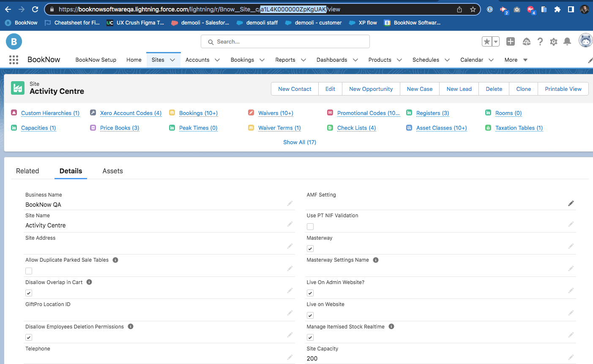Edit the navigation bar pencil icon
The height and width of the screenshot is (364, 593).
tap(590, 60)
